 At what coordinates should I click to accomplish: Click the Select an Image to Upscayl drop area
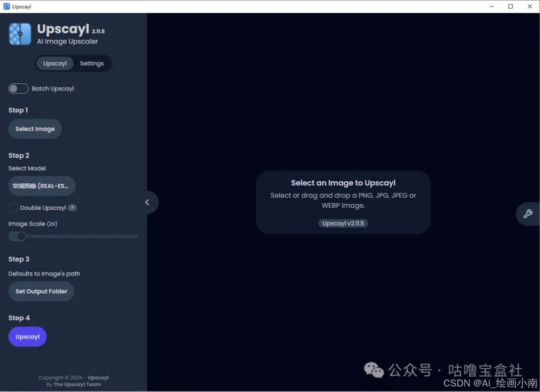343,203
